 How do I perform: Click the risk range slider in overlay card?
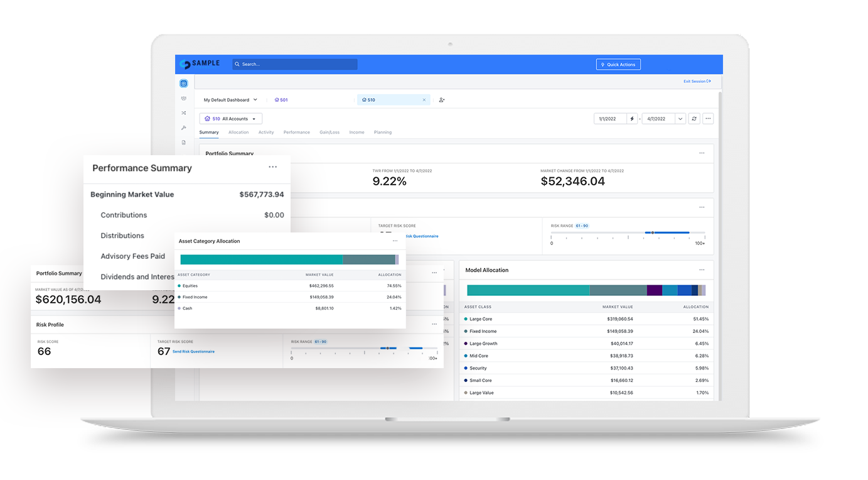click(x=364, y=348)
